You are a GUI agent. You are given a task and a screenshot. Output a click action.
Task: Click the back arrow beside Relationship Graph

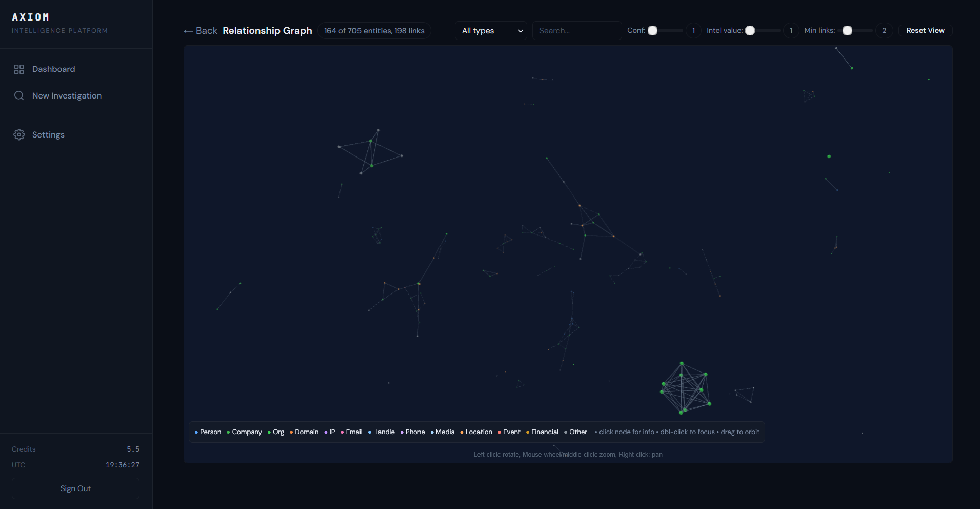188,31
